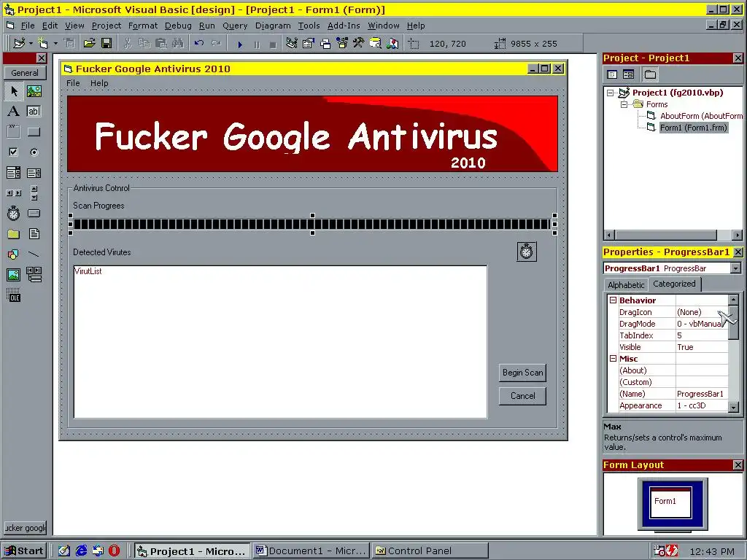
Task: Click the Save Project floppy icon
Action: point(107,44)
